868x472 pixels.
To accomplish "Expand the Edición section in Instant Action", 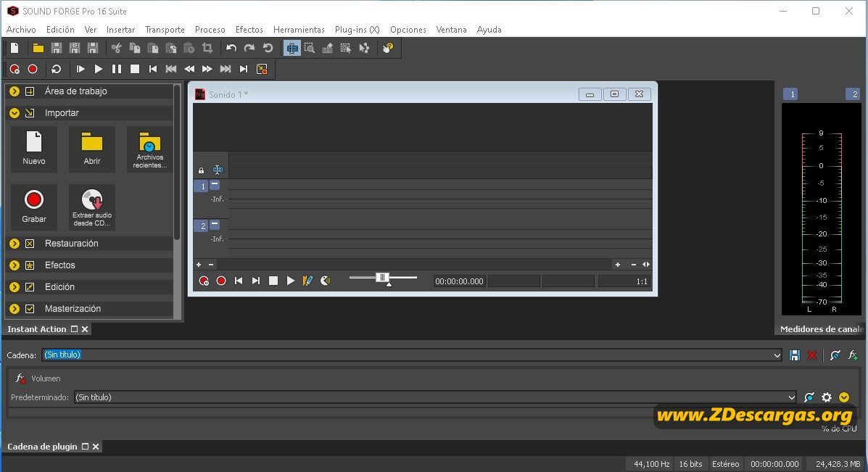I will pyautogui.click(x=15, y=287).
